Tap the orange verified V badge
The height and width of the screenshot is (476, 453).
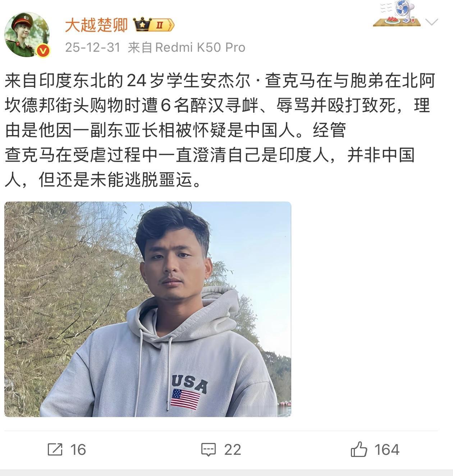(x=43, y=51)
